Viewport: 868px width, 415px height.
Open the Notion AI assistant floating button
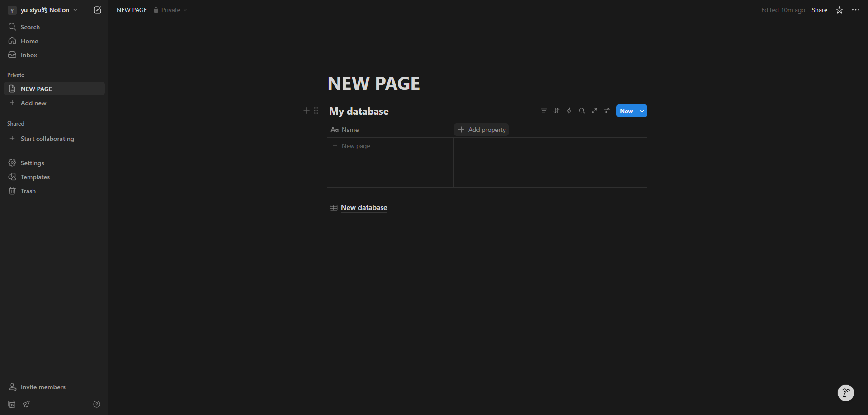click(x=845, y=392)
